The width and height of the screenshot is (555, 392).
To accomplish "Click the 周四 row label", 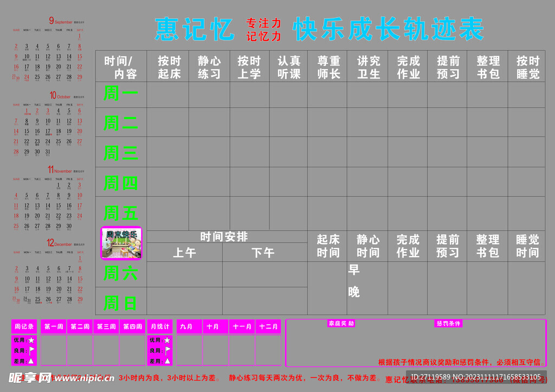I will pyautogui.click(x=121, y=183).
